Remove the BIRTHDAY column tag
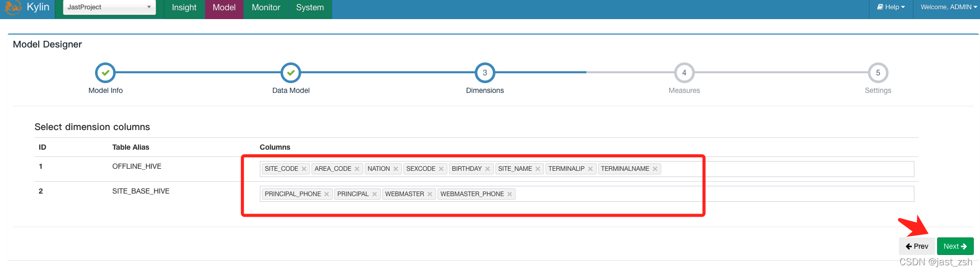The height and width of the screenshot is (272, 980). [x=488, y=169]
